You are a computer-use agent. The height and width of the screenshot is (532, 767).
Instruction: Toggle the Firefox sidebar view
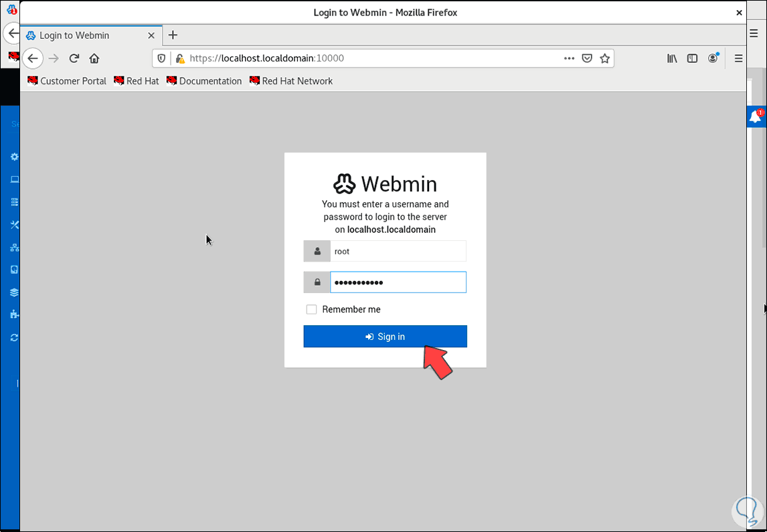point(692,59)
